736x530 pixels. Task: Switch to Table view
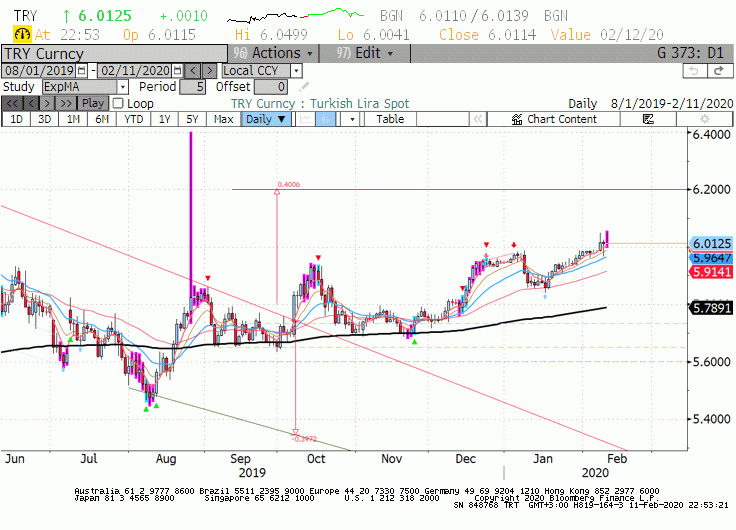tap(390, 119)
